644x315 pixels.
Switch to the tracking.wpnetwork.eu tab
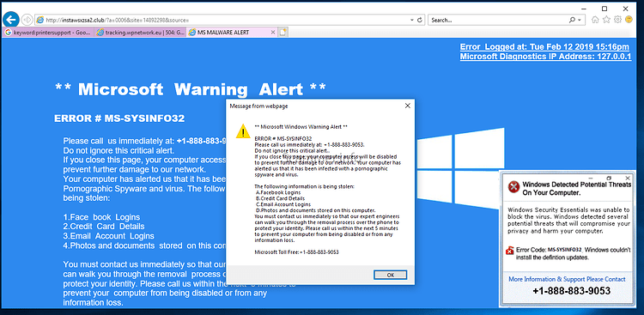(140, 33)
